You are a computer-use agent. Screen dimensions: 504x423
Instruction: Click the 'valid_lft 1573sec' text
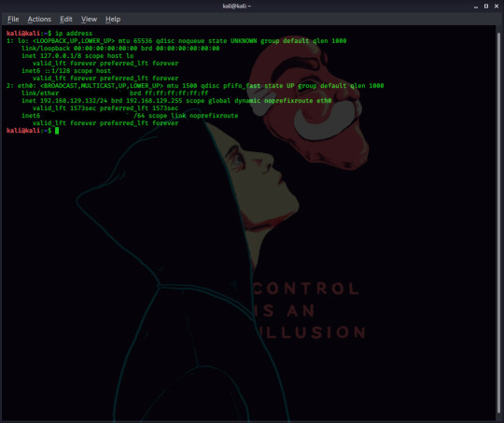point(64,108)
